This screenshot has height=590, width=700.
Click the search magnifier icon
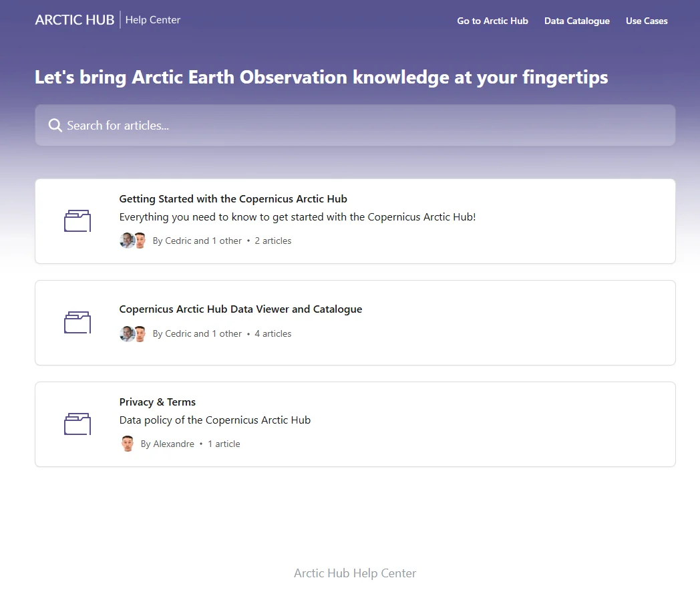pyautogui.click(x=55, y=126)
